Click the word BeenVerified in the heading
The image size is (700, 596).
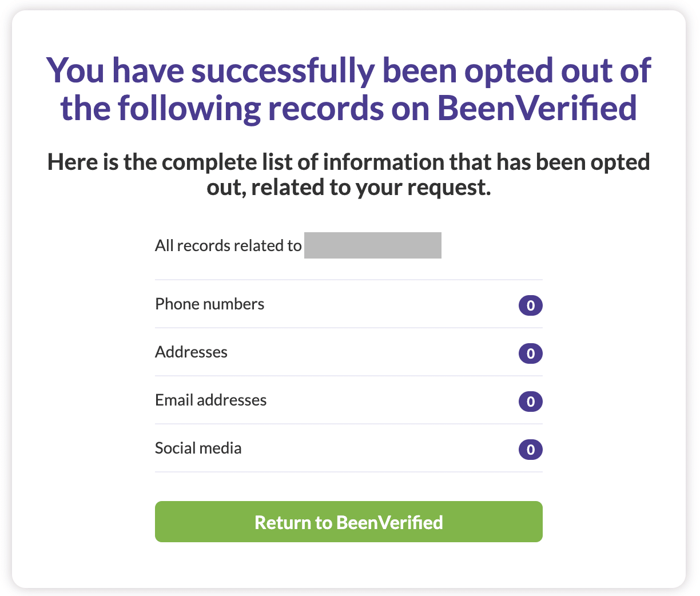click(x=537, y=108)
